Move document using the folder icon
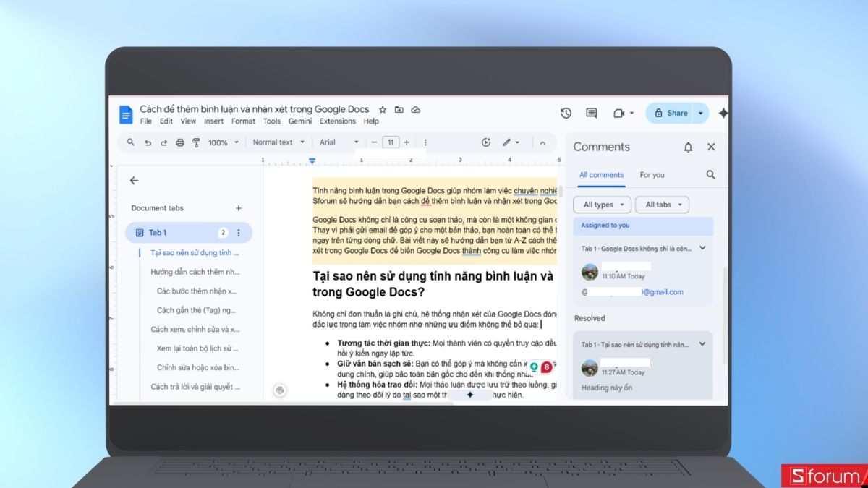Screen dimensions: 868x488 click(399, 110)
